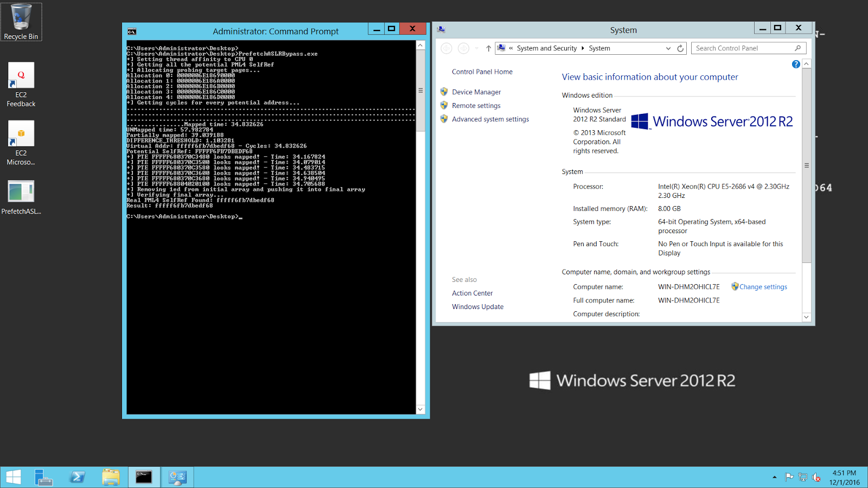Click the Mapped time 34.832626 line
868x488 pixels.
coord(224,124)
